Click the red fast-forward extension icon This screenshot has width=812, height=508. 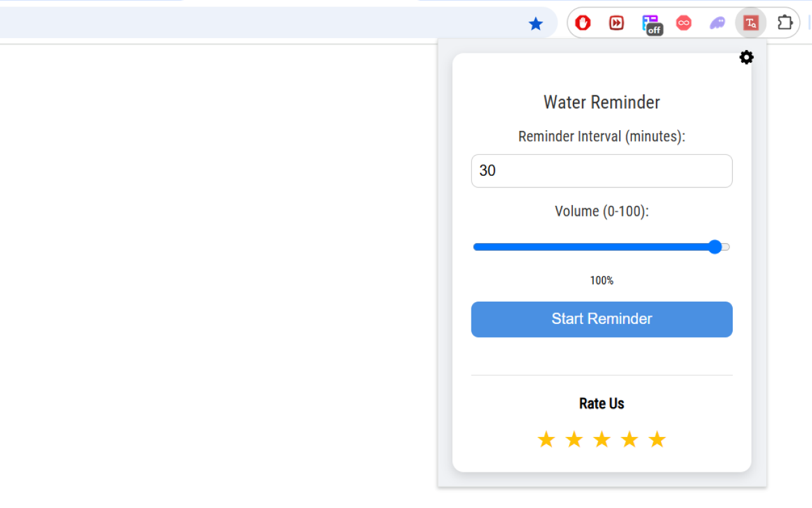[617, 23]
